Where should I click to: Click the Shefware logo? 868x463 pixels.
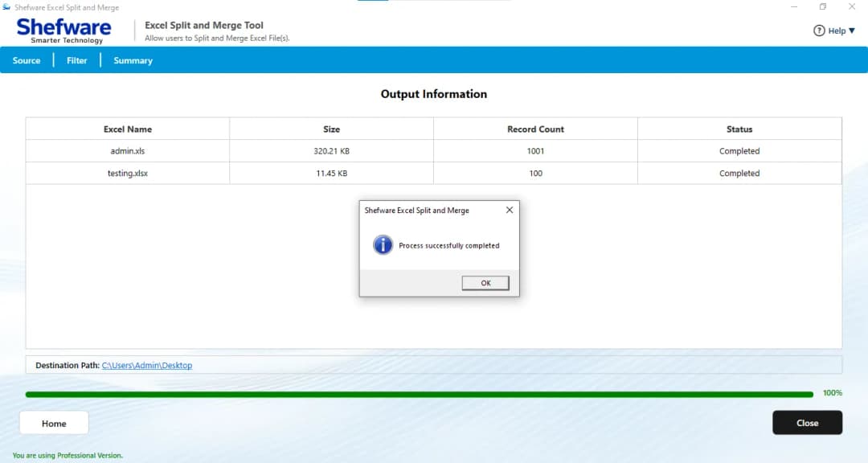tap(63, 31)
